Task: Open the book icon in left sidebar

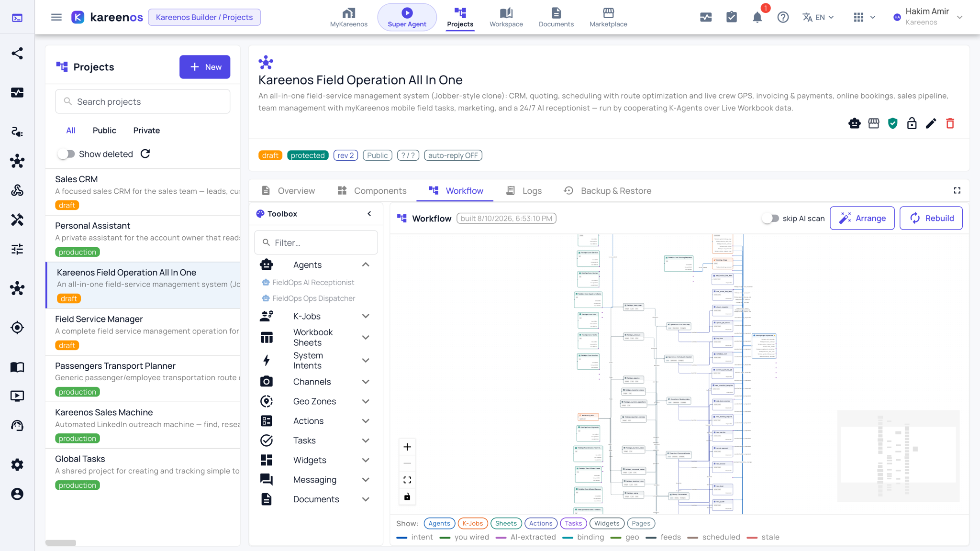Action: 17,367
